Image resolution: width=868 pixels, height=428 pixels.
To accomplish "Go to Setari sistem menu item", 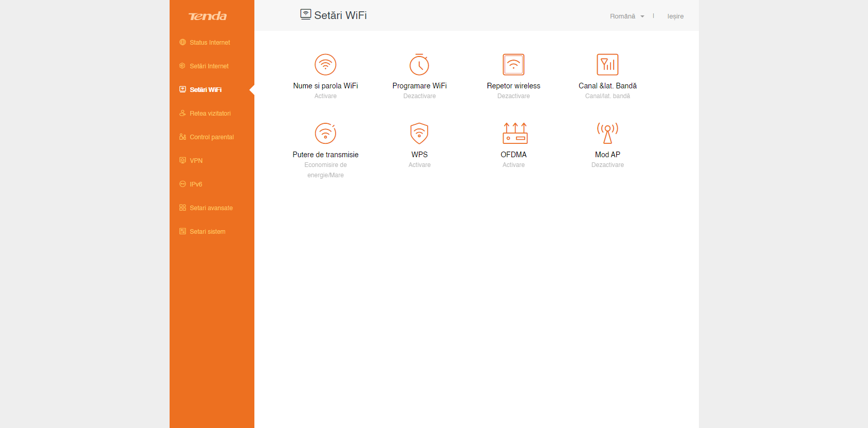I will (x=207, y=232).
